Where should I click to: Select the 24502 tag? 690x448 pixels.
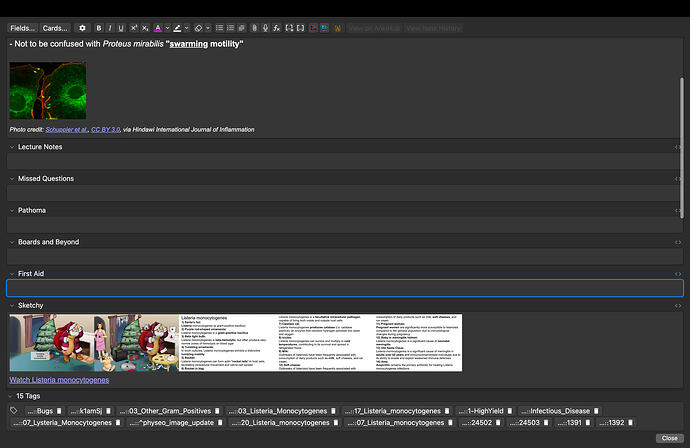pyautogui.click(x=481, y=422)
